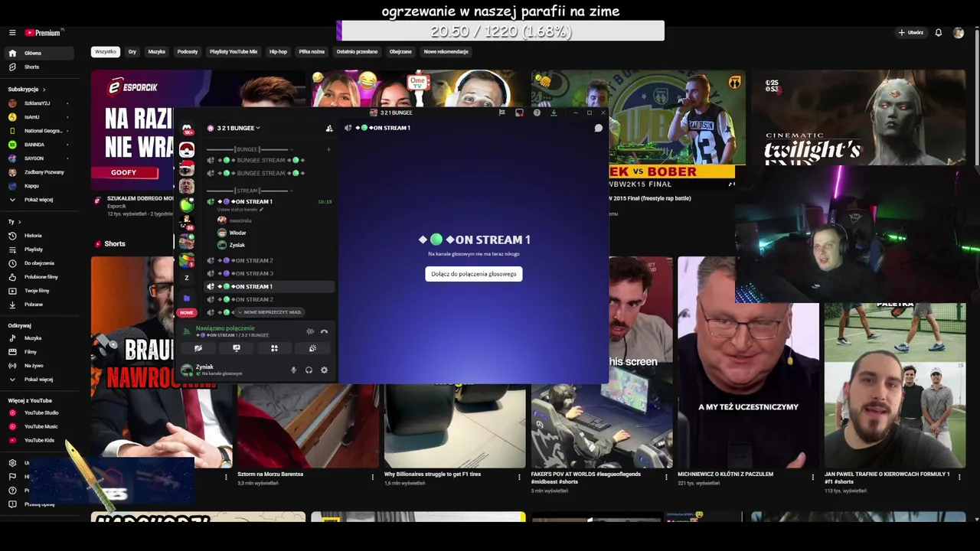Open Muzyka under Odkrywaj

point(40,338)
